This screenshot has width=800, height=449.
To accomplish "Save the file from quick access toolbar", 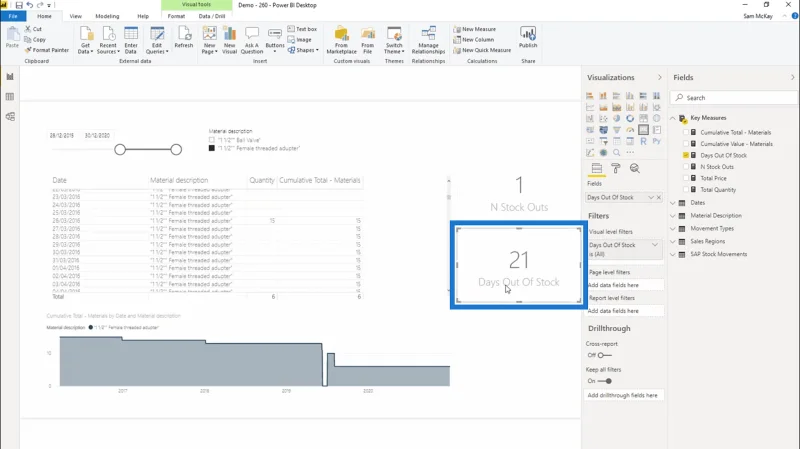I will 19,5.
